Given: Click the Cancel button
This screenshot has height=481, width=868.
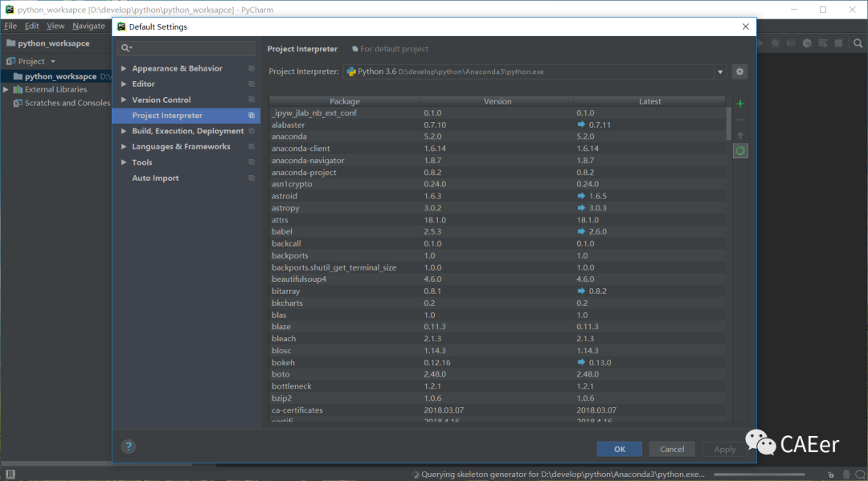Looking at the screenshot, I should 672,449.
